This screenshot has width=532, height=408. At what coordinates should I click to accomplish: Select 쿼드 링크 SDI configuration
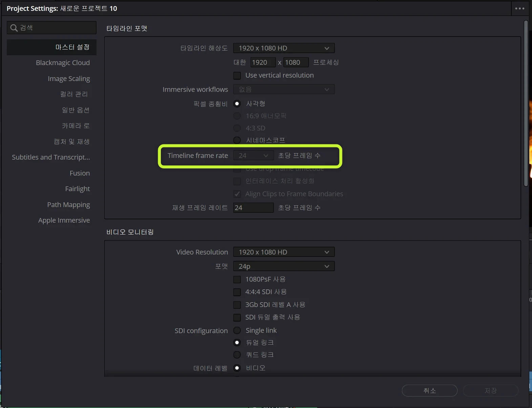(237, 355)
